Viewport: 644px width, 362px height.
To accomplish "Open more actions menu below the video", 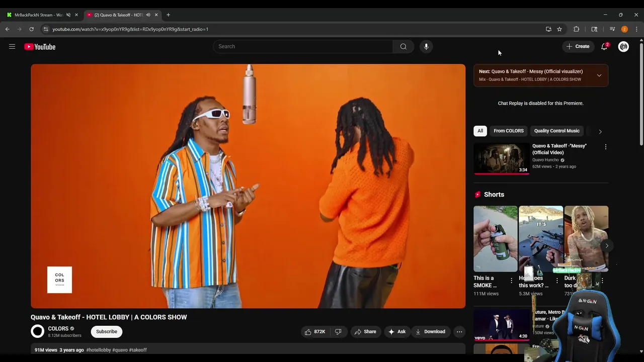I will pos(459,332).
